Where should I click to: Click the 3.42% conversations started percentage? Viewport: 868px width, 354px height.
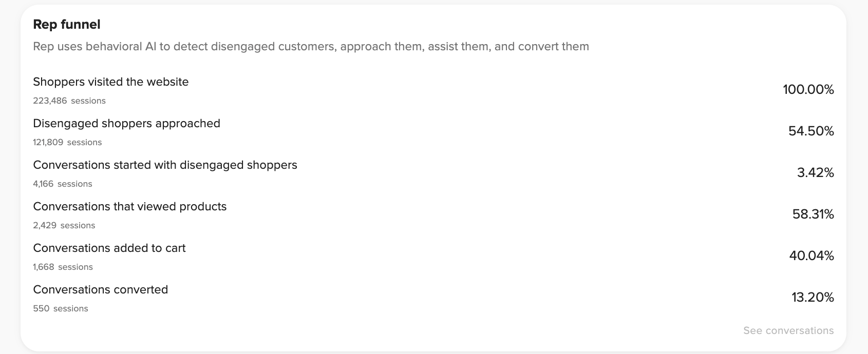coord(815,173)
